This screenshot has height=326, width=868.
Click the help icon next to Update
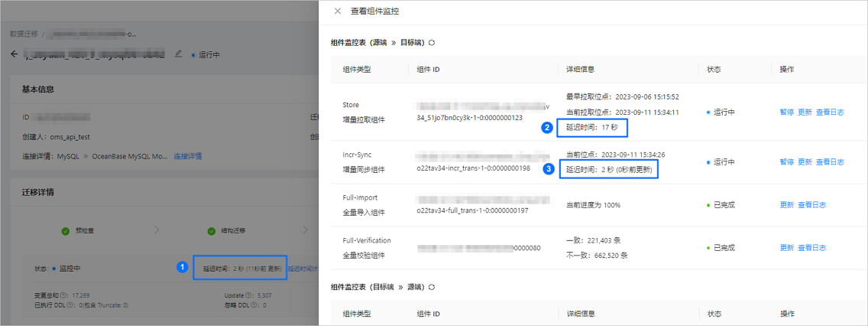[249, 296]
